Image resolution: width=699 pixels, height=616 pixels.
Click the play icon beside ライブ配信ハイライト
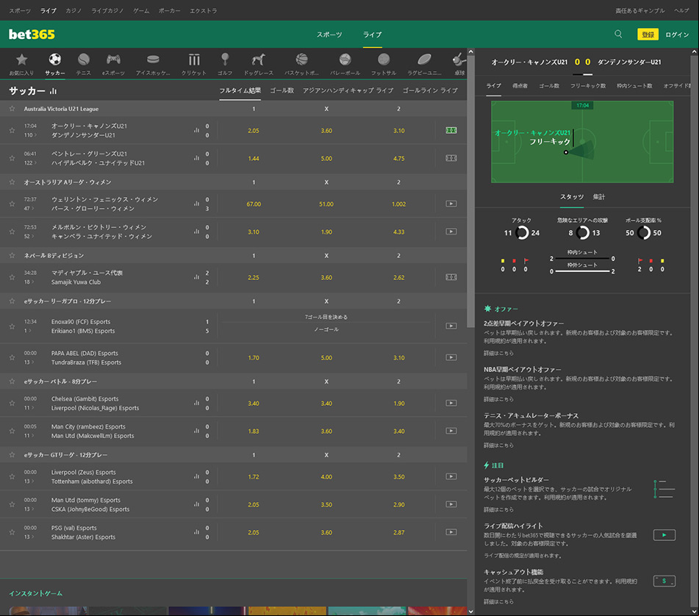point(664,535)
